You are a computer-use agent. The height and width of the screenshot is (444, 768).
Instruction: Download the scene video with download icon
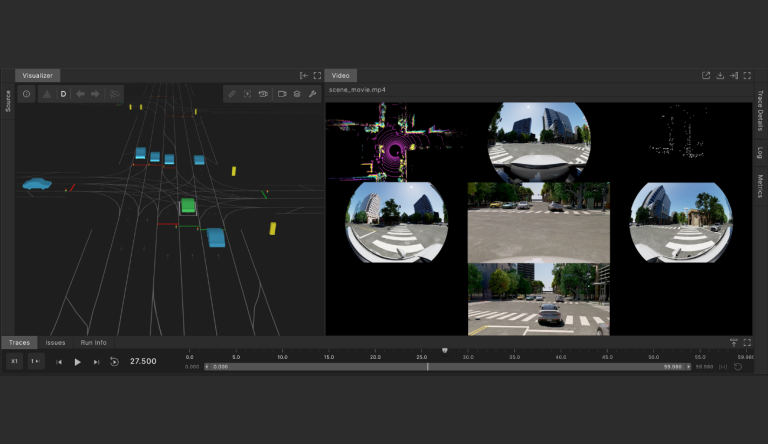tap(720, 75)
